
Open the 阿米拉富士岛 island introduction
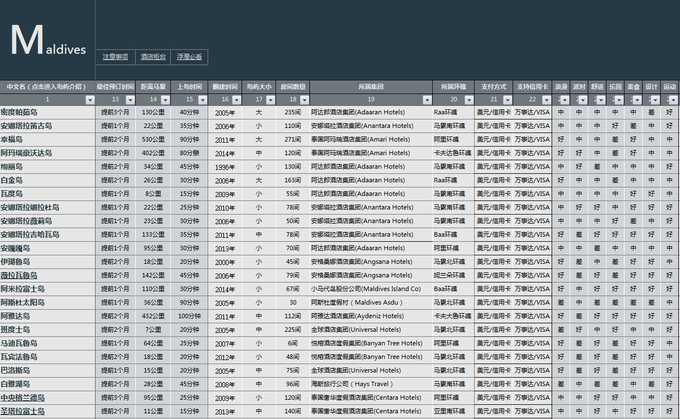point(23,289)
